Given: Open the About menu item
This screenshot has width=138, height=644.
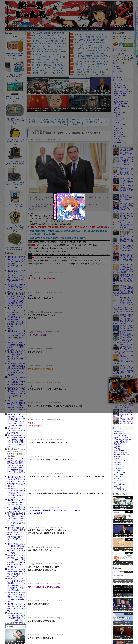Looking at the screenshot, I should [x=25, y=30].
